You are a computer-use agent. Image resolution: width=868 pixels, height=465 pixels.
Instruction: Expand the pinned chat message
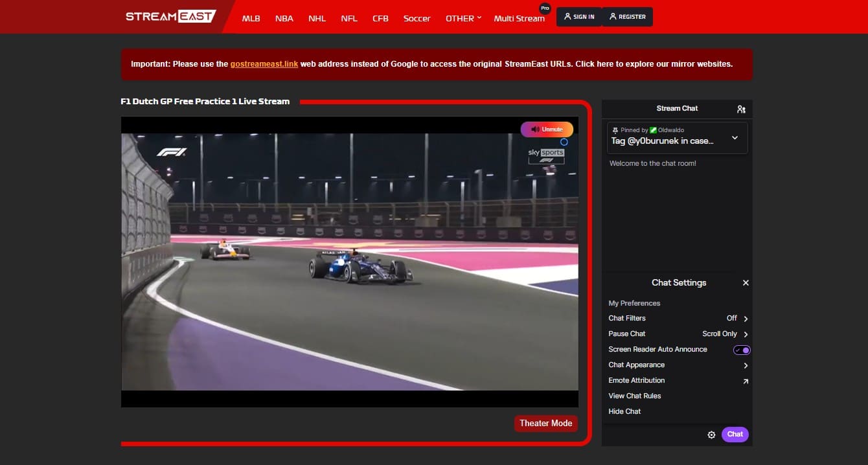(x=735, y=137)
